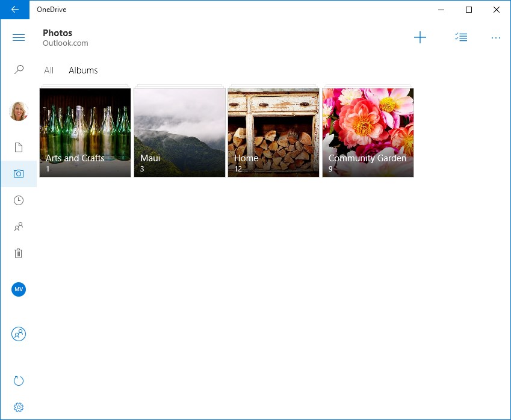Go back with the arrow button
This screenshot has height=420, width=511.
(x=14, y=10)
